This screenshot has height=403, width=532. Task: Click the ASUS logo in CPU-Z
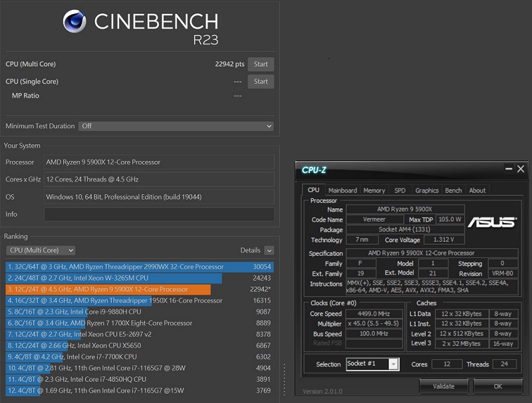492,222
